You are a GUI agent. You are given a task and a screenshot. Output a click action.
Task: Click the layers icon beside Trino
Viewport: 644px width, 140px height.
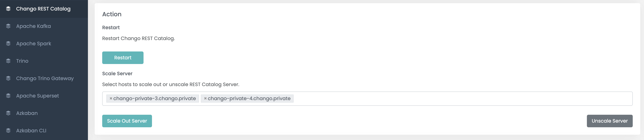pyautogui.click(x=8, y=61)
